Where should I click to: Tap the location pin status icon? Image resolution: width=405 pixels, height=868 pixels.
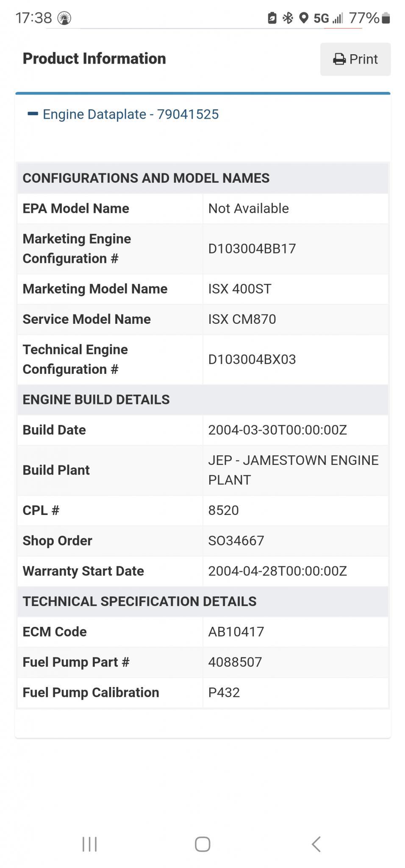pos(303,18)
